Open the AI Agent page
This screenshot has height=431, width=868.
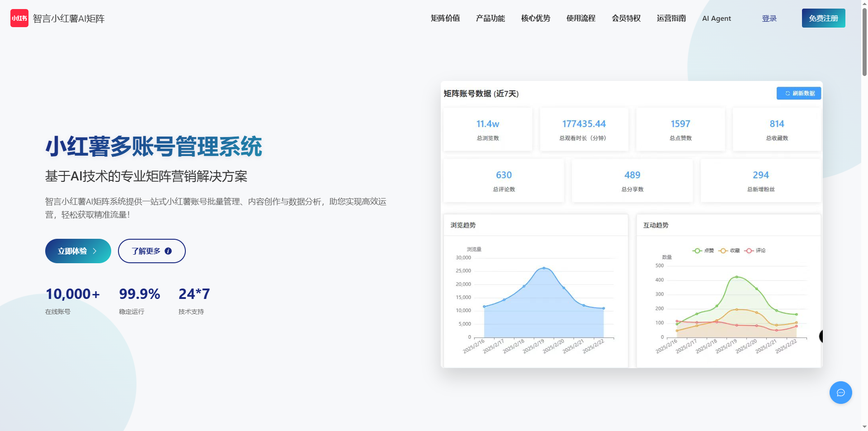pos(716,19)
